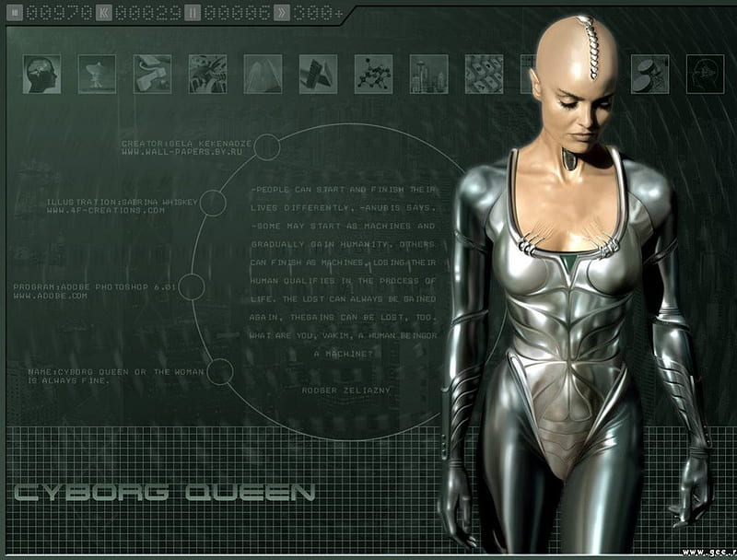The height and width of the screenshot is (560, 737).
Task: Select the keyboard keys icon
Action: pyautogui.click(x=485, y=75)
